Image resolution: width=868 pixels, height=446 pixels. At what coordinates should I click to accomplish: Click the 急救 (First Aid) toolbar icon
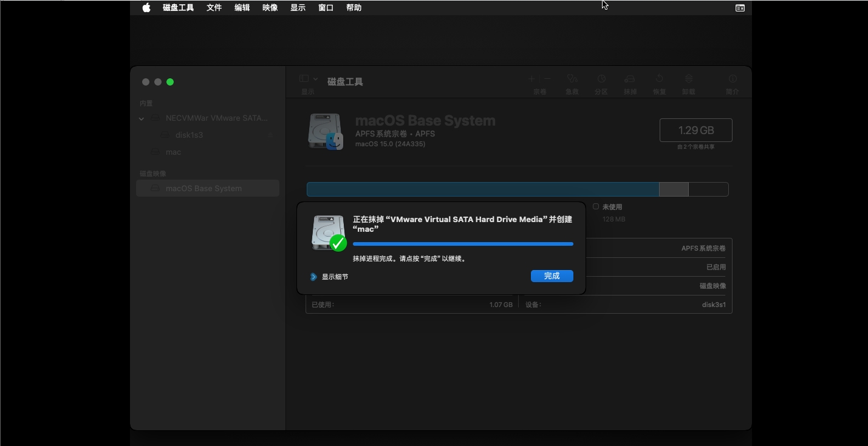coord(572,79)
